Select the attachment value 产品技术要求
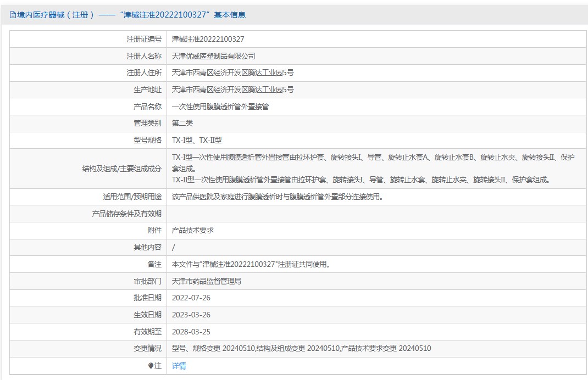Screen dimensions: 588x380 pyautogui.click(x=193, y=230)
